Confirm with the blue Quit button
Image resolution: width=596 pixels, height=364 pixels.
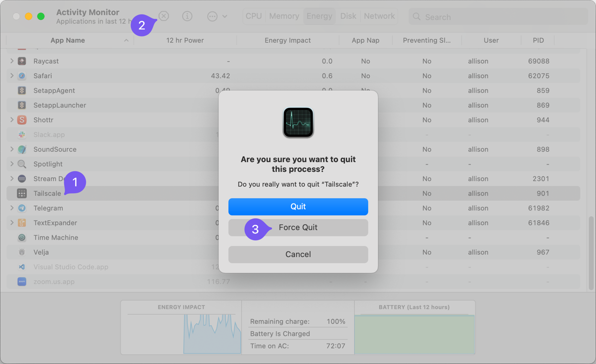pyautogui.click(x=298, y=207)
